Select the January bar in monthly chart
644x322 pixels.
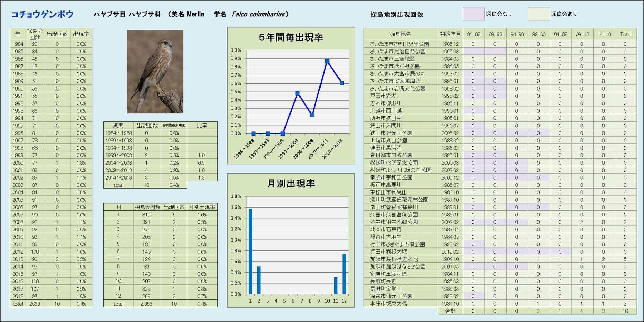[x=250, y=251]
